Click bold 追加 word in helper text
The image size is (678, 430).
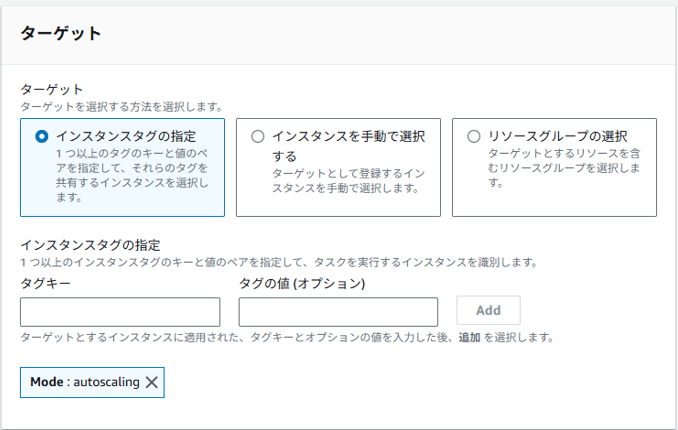470,337
